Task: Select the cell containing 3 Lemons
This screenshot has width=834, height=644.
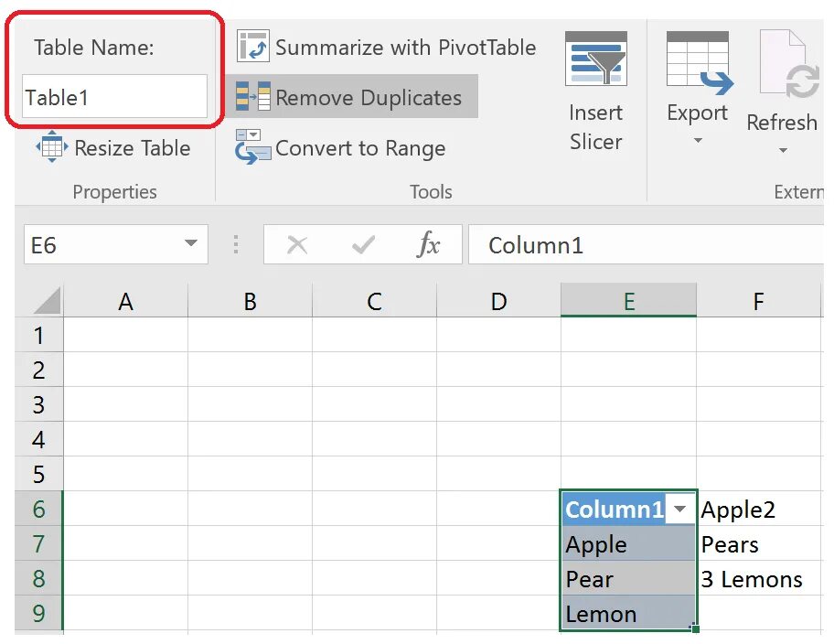Action: point(752,579)
